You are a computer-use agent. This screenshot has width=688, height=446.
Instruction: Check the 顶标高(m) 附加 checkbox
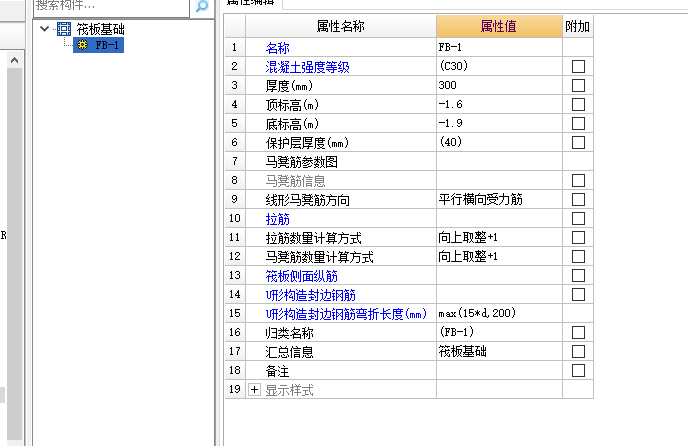click(578, 104)
